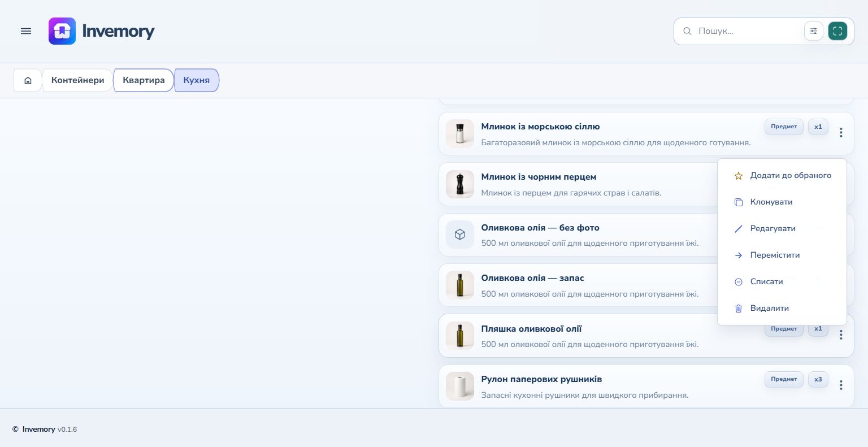The image size is (868, 447).
Task: Launch the green scanner button
Action: tap(837, 31)
